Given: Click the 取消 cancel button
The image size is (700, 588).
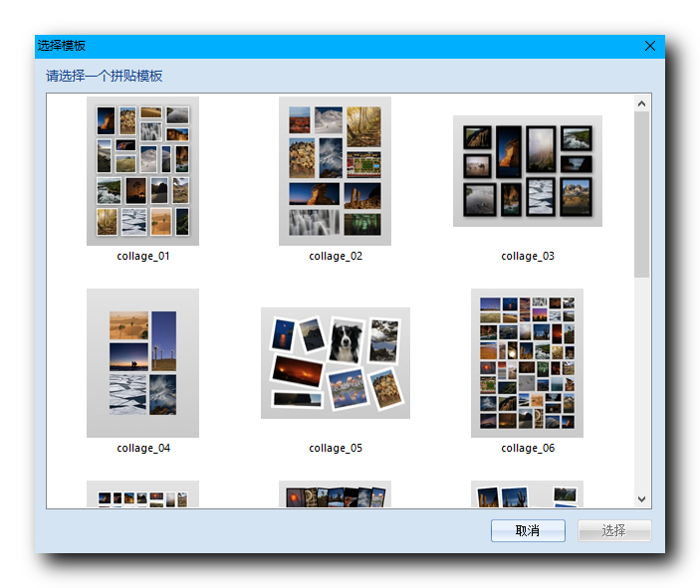Looking at the screenshot, I should (528, 530).
